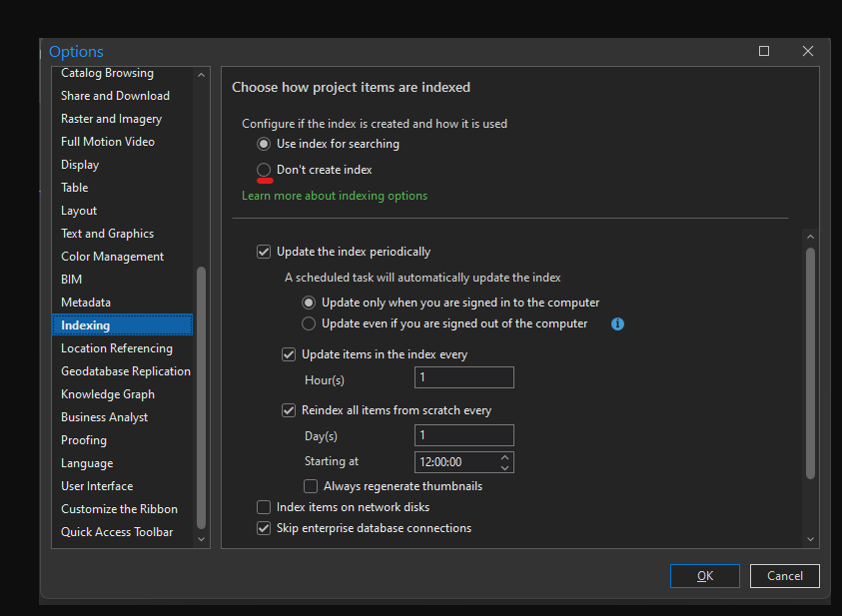Image resolution: width=842 pixels, height=616 pixels.
Task: Uncheck Skip enterprise database connections
Action: click(x=264, y=528)
